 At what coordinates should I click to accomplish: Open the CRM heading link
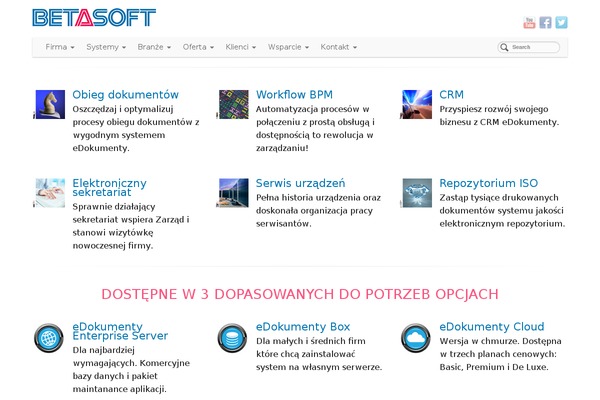[452, 95]
